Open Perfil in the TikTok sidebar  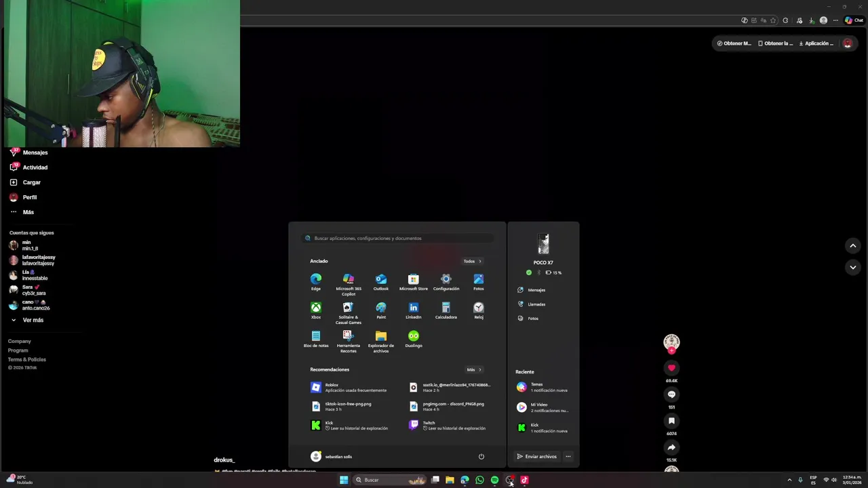24,197
